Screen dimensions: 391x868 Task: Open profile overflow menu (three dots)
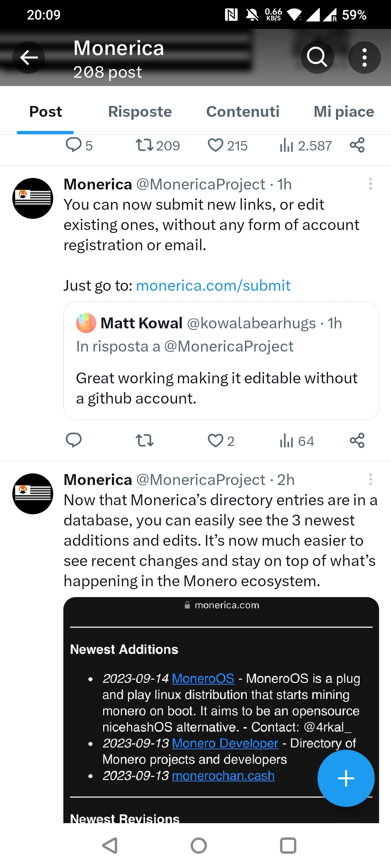pyautogui.click(x=364, y=58)
